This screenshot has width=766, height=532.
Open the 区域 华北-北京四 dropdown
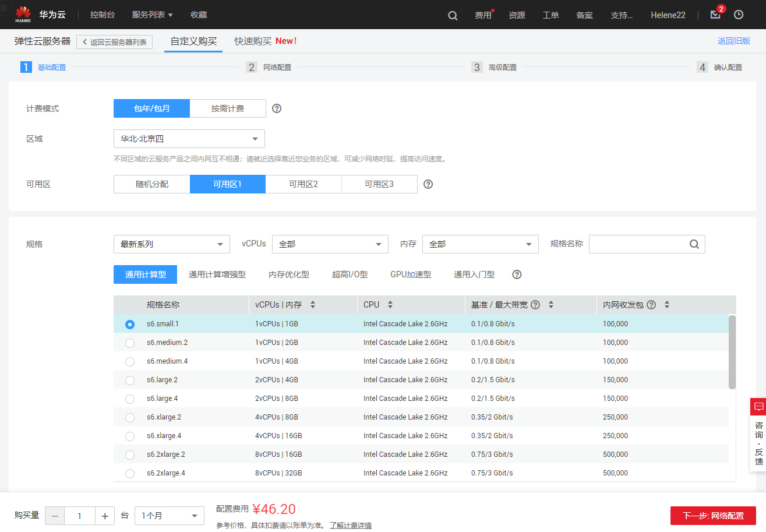pyautogui.click(x=189, y=139)
